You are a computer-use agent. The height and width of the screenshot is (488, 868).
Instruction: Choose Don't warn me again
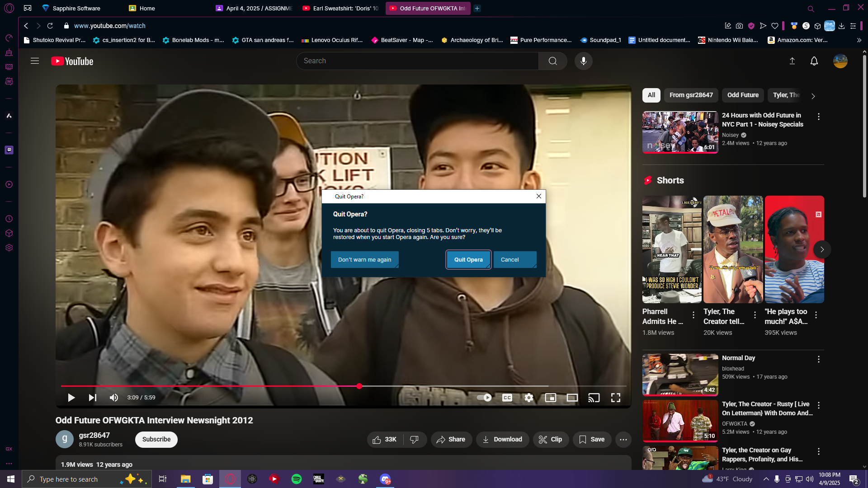[x=364, y=260]
